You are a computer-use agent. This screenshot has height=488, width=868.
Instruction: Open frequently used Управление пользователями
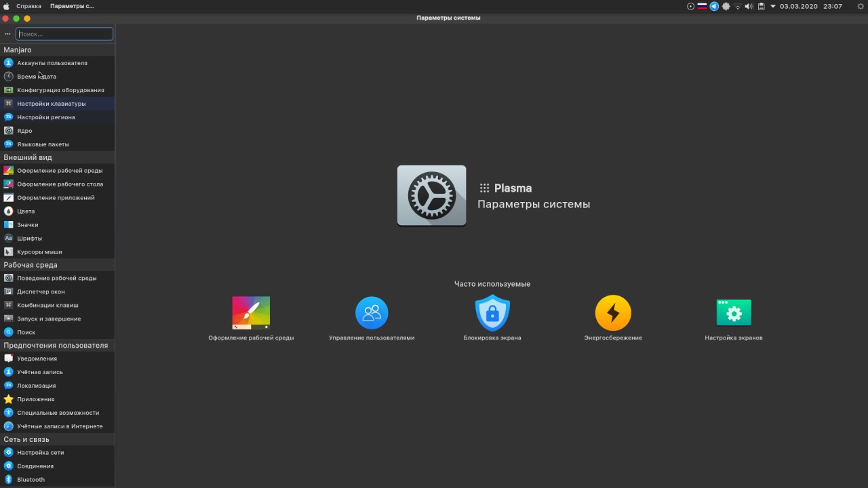click(x=372, y=319)
